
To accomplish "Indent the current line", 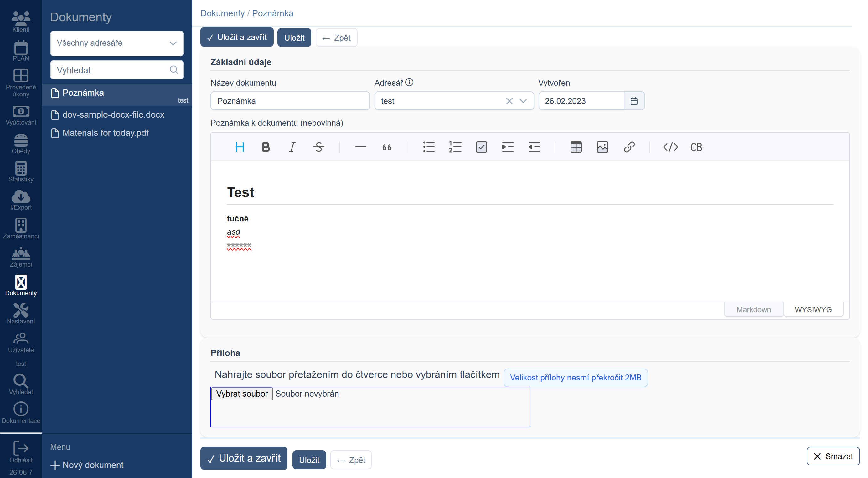I will [x=508, y=147].
